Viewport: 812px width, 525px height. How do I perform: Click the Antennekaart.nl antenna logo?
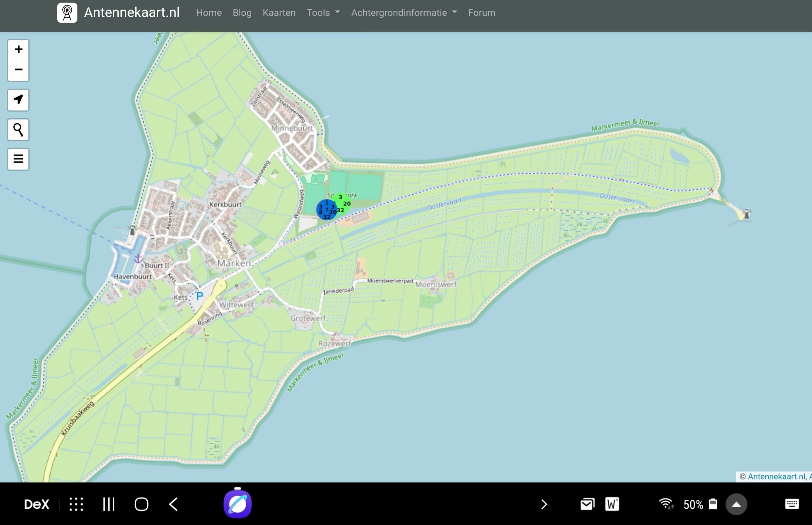[67, 13]
